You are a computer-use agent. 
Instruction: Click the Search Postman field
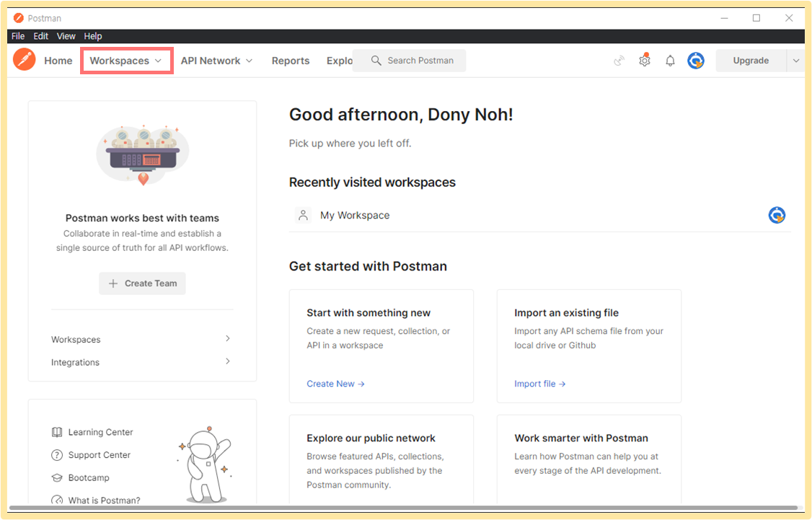pyautogui.click(x=409, y=61)
